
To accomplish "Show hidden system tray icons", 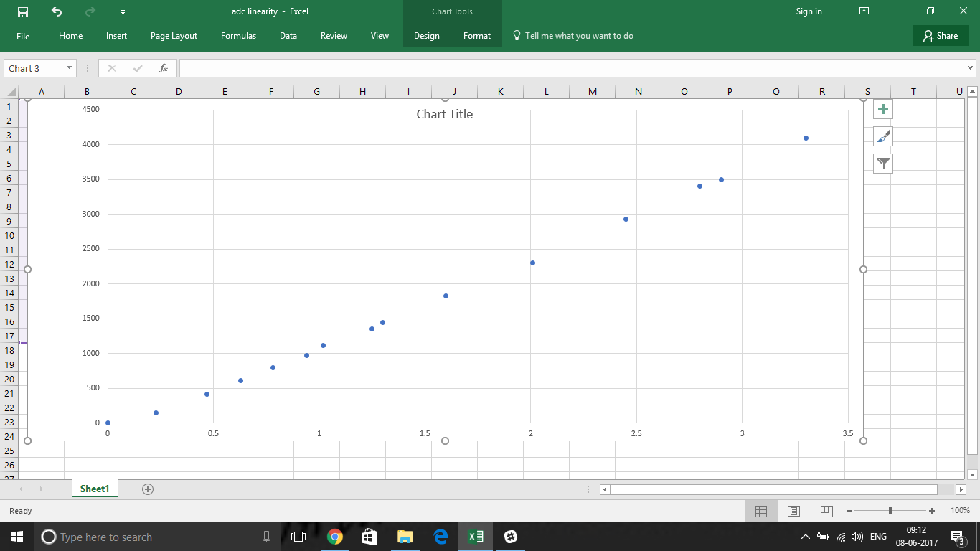I will [x=805, y=537].
